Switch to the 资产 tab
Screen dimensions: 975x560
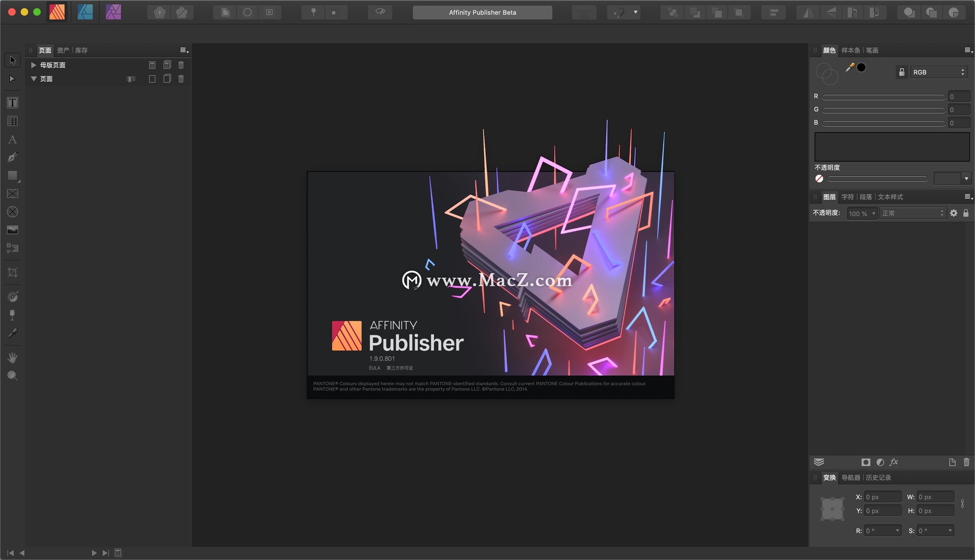(63, 50)
